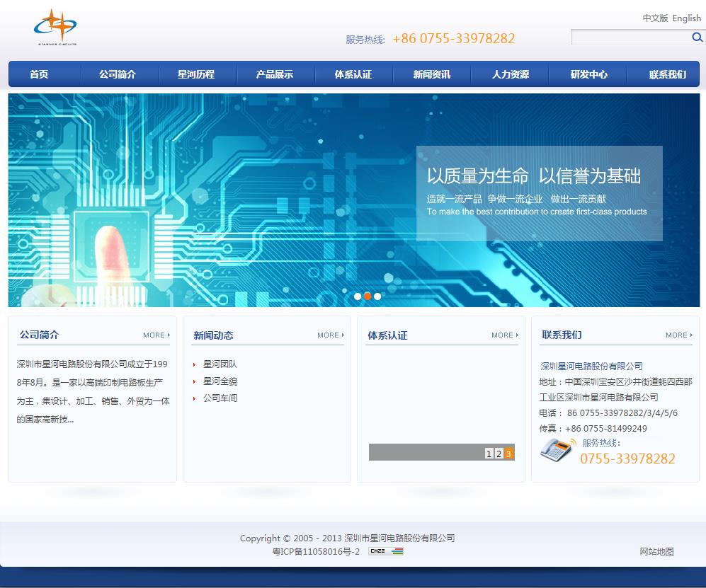Open MORE in 联系我们 panel
The height and width of the screenshot is (588, 706).
(679, 335)
